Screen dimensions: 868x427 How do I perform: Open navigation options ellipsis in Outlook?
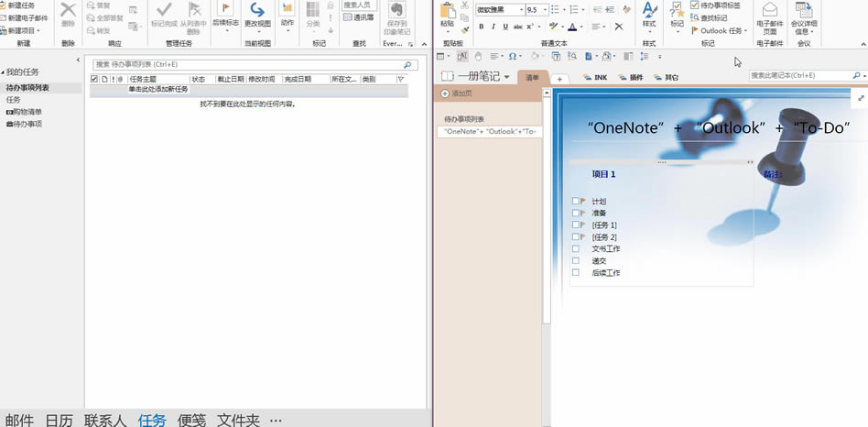click(276, 421)
